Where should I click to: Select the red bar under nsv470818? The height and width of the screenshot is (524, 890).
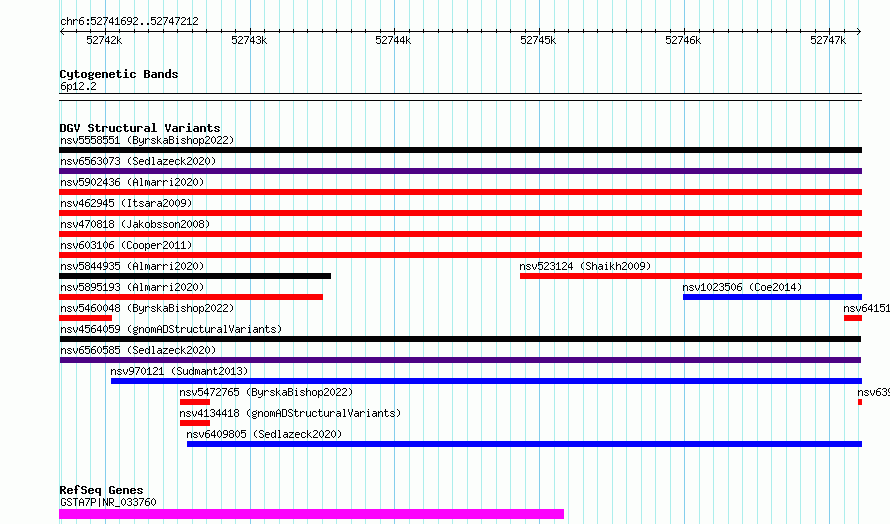(460, 234)
